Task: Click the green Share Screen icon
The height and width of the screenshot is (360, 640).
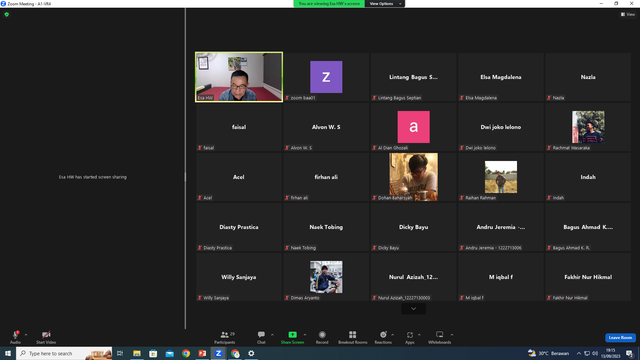Action: 292,335
